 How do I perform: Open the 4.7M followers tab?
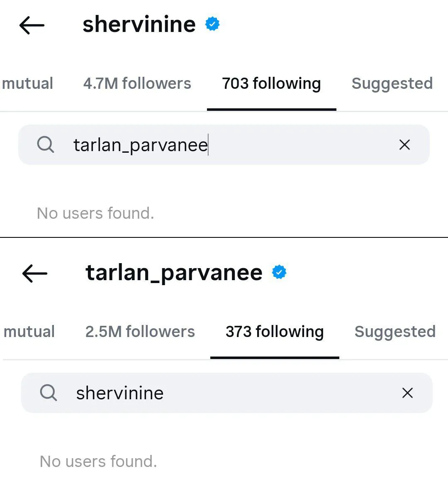click(x=137, y=83)
